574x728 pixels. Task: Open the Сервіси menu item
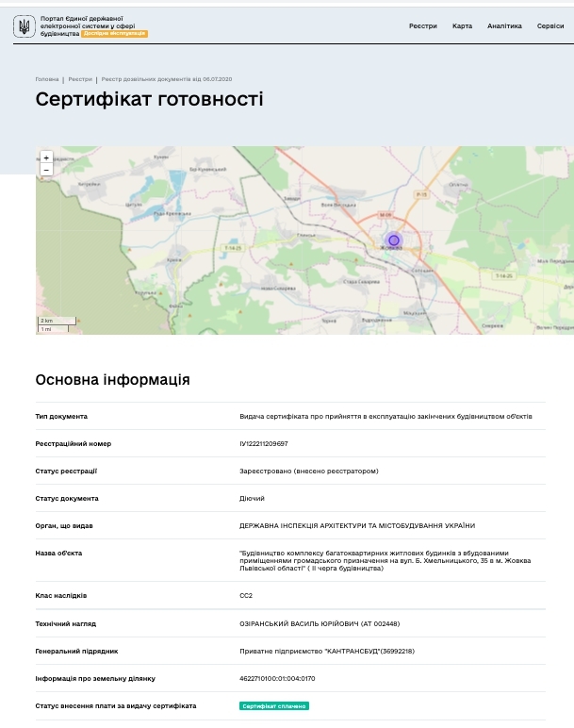point(550,26)
